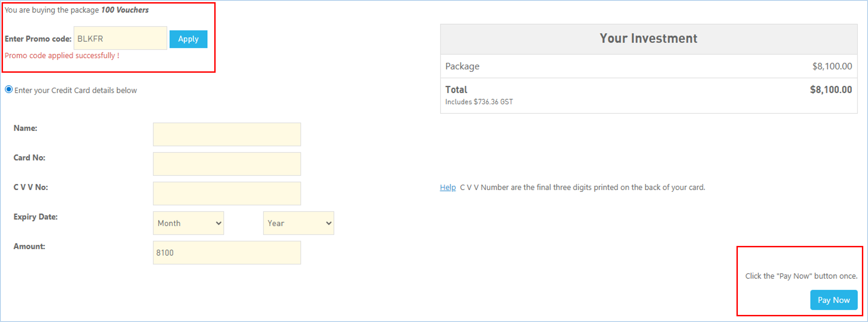Click into the C V V No field
This screenshot has height=322, width=868.
coord(226,193)
